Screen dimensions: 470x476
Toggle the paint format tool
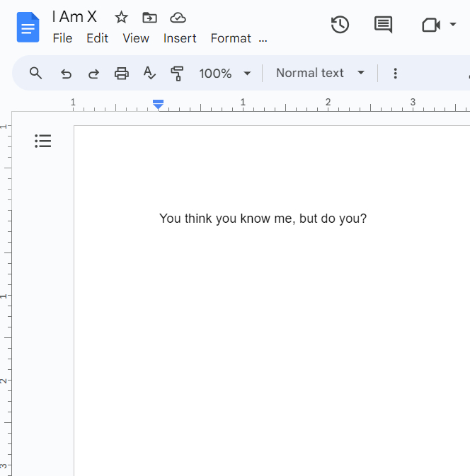pyautogui.click(x=177, y=73)
